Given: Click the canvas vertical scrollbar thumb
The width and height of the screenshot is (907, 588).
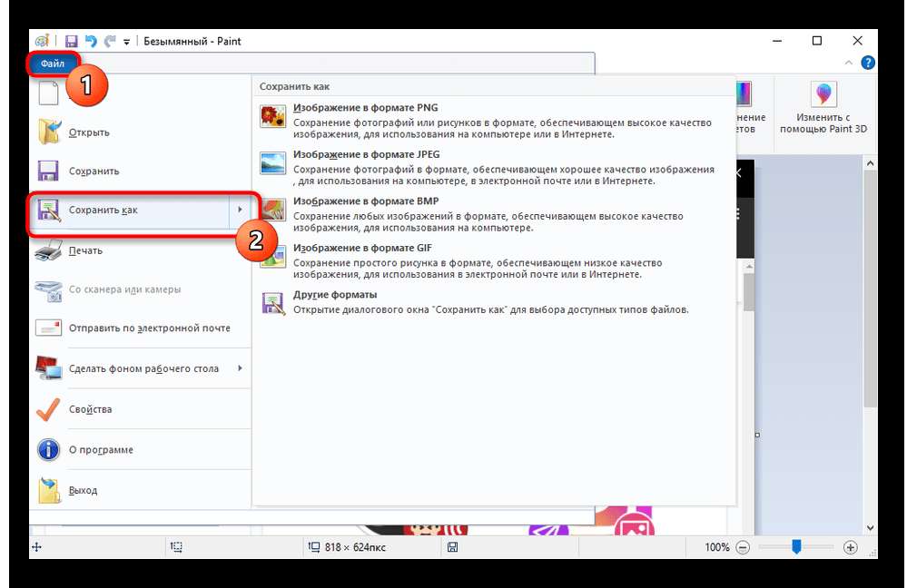Looking at the screenshot, I should click(x=871, y=289).
